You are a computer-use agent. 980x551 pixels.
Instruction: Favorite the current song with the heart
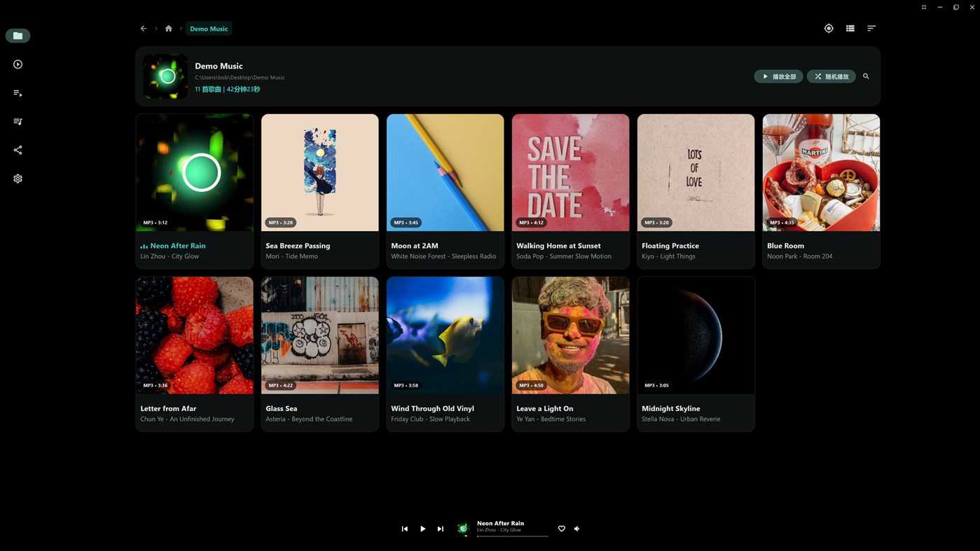[561, 529]
